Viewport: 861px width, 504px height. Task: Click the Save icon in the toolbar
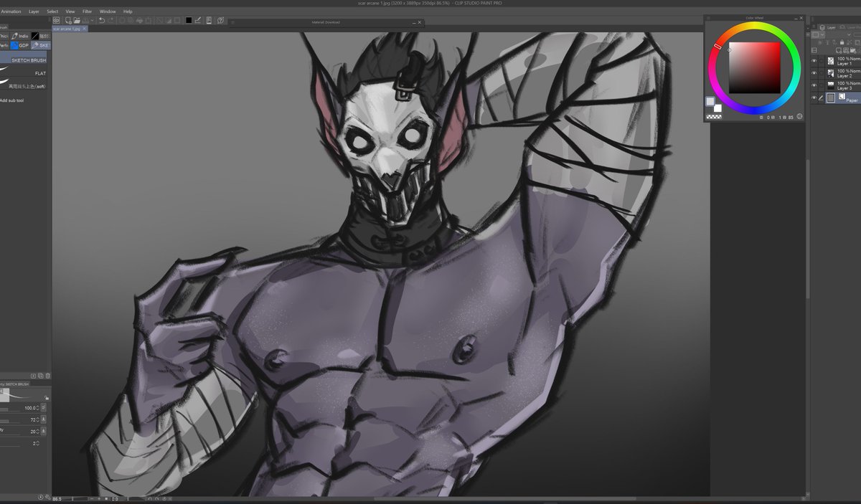(x=86, y=21)
